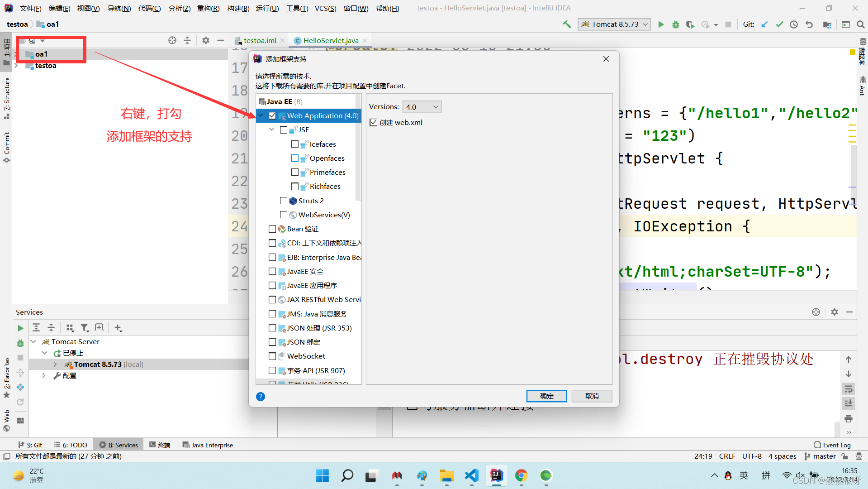
Task: Collapse the JSF tree node
Action: [x=272, y=129]
